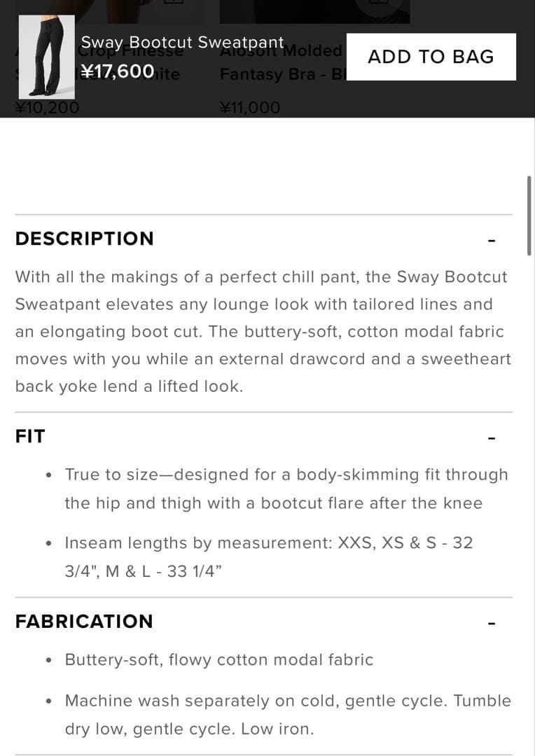Click the Crop Finesse product image tile
Viewport: 535px width, 756px height.
click(x=112, y=10)
